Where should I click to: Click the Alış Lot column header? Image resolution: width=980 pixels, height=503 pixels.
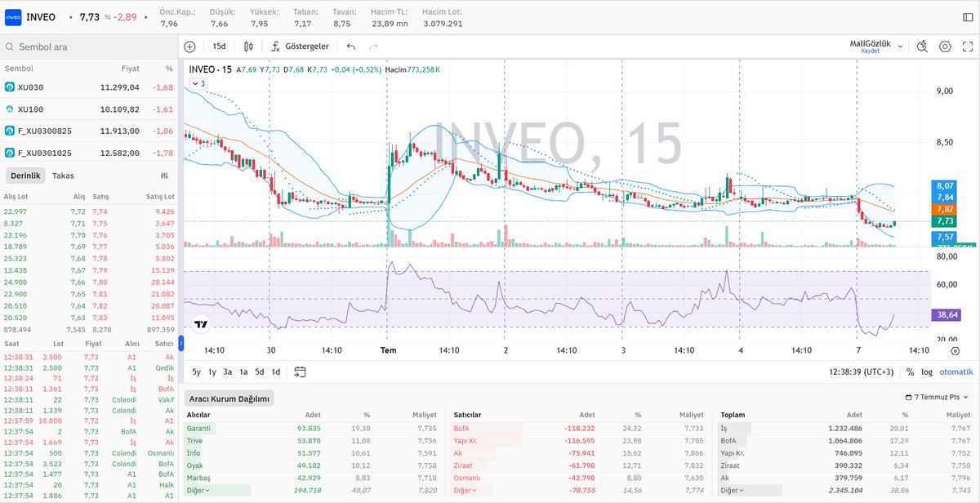16,197
